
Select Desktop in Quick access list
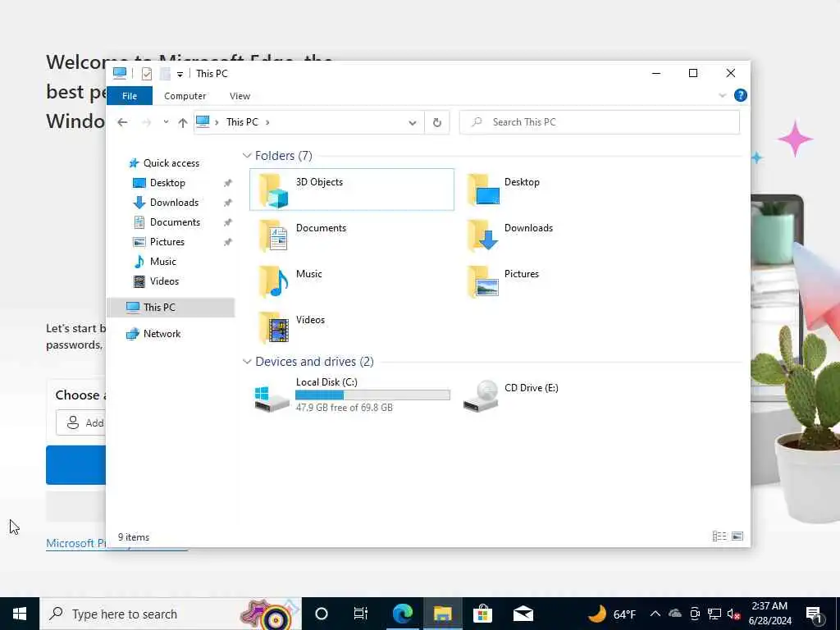tap(167, 183)
